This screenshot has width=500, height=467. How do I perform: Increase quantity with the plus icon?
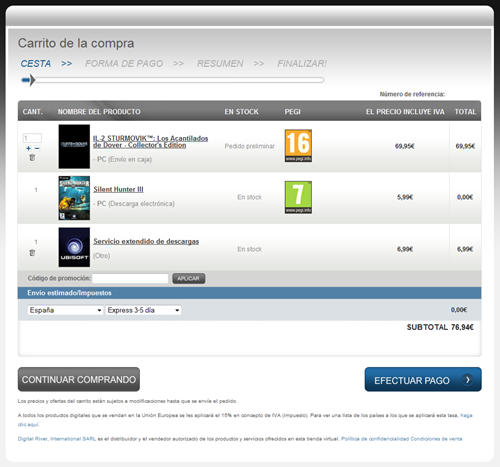coord(28,148)
